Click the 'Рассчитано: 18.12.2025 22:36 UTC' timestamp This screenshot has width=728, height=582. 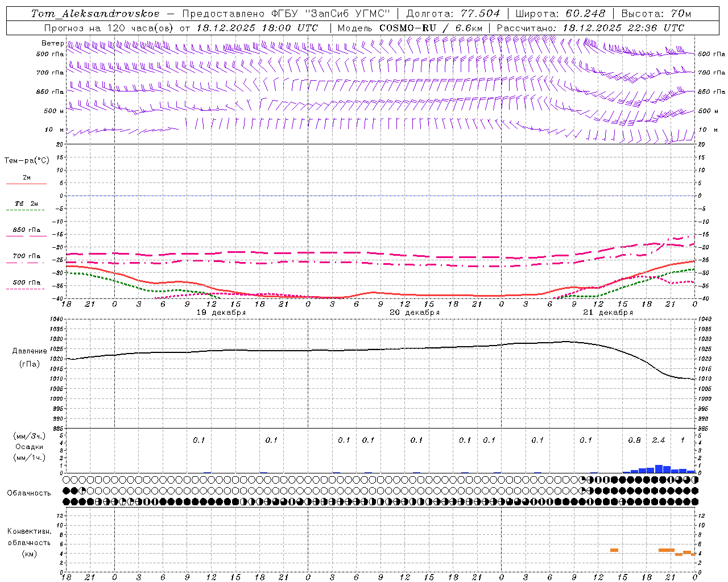point(590,28)
